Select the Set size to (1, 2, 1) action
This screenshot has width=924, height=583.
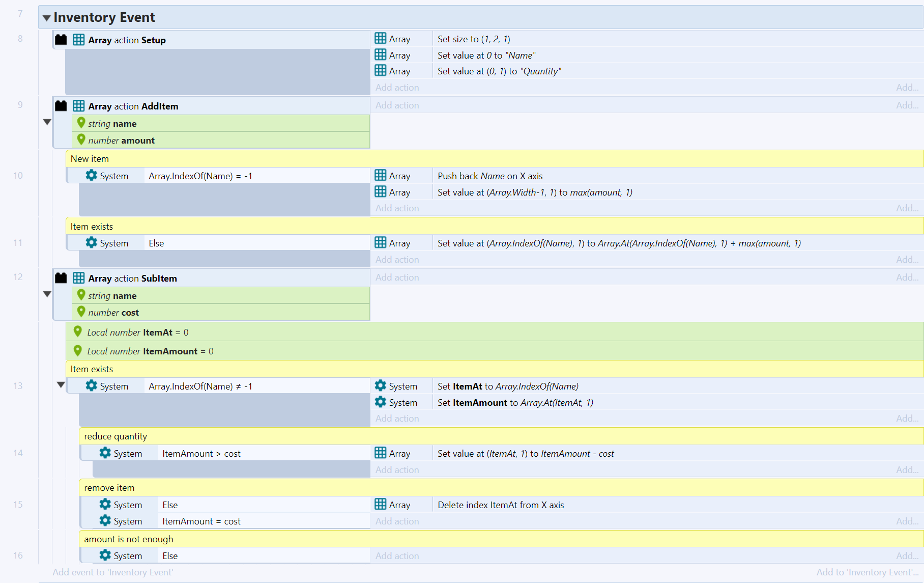click(474, 39)
